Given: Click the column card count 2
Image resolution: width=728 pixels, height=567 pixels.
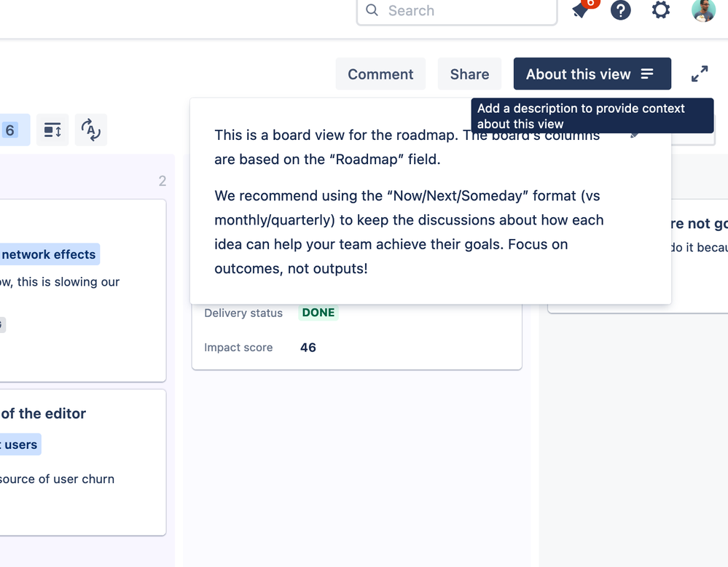Looking at the screenshot, I should [162, 181].
